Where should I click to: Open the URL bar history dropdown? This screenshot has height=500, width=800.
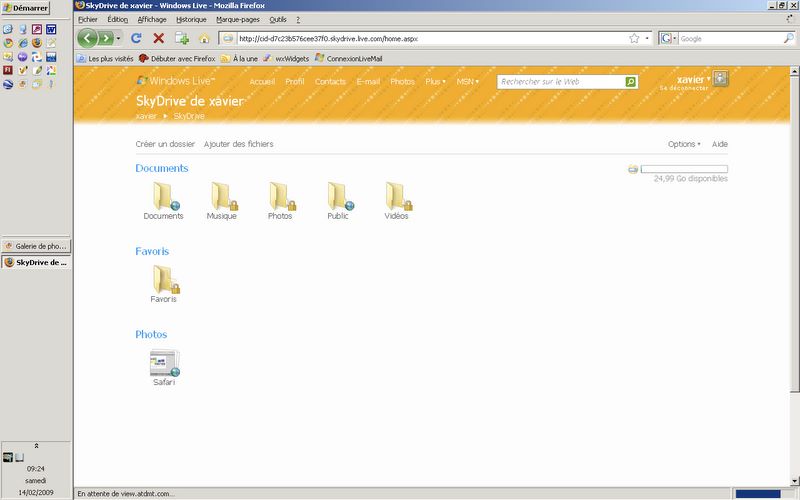(647, 38)
